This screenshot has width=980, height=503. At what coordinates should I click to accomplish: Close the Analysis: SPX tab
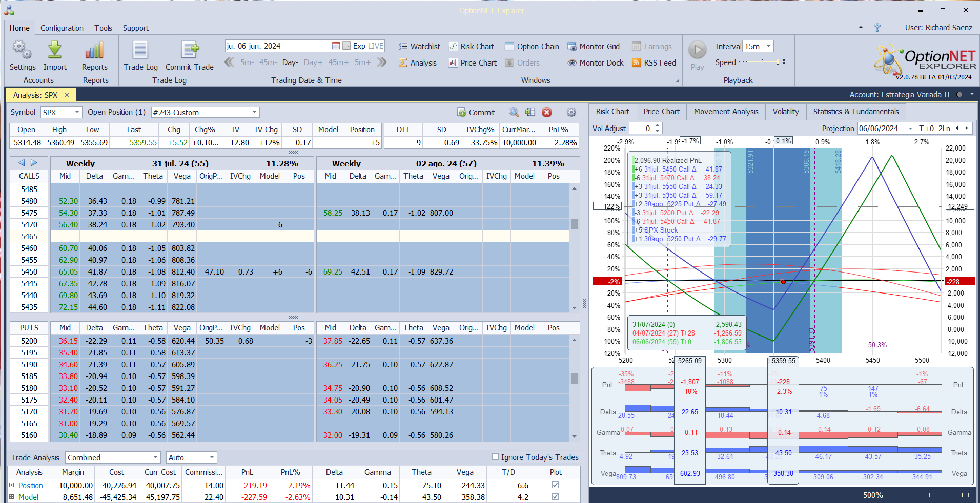[67, 95]
